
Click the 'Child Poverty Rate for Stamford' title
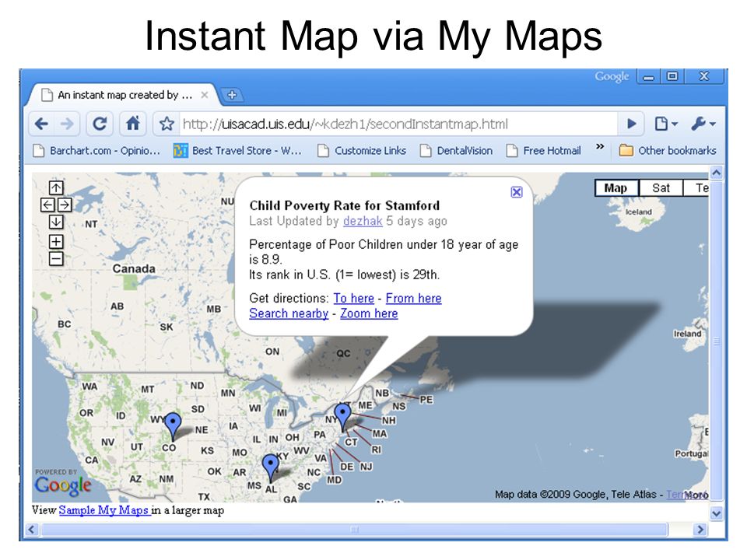click(345, 205)
